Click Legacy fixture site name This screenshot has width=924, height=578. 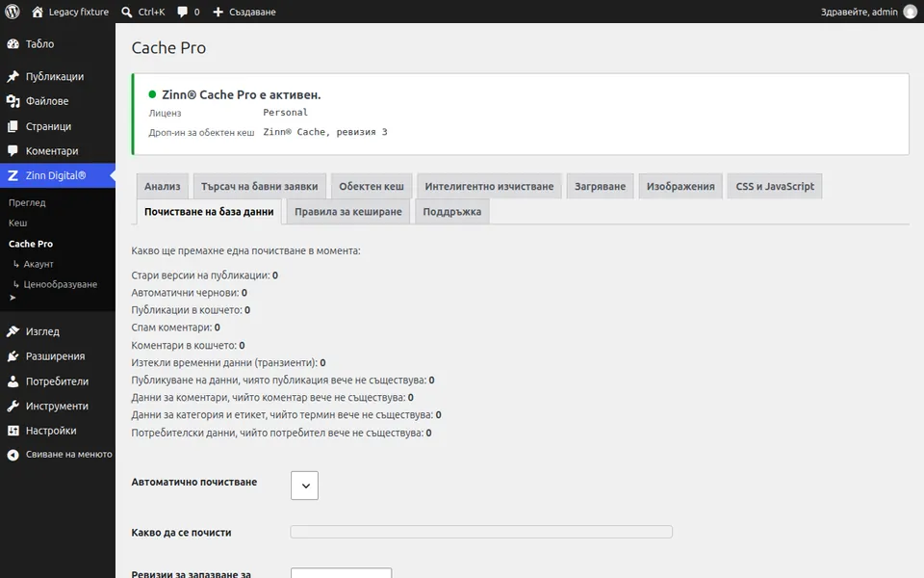79,12
